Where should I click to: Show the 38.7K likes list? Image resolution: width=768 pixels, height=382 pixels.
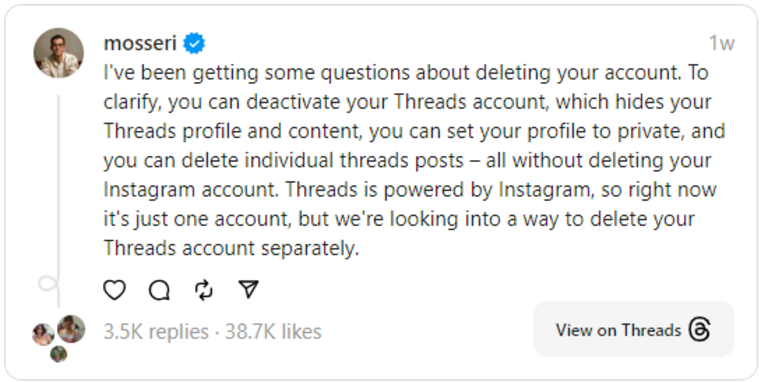(273, 332)
